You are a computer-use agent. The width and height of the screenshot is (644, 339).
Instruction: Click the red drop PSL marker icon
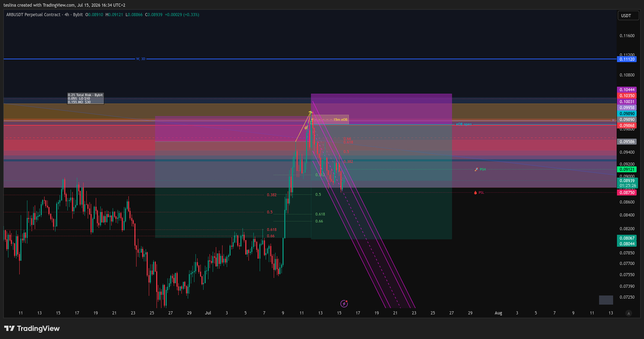coord(475,192)
